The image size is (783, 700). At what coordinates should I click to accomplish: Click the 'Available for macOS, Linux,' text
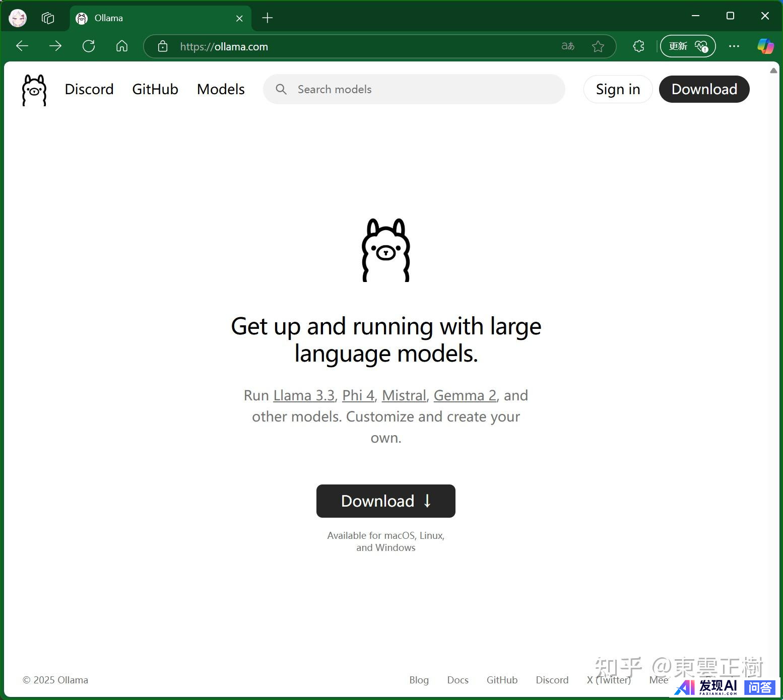point(386,535)
